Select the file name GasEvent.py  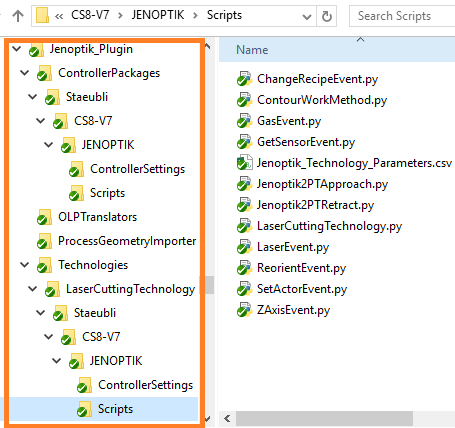point(289,121)
